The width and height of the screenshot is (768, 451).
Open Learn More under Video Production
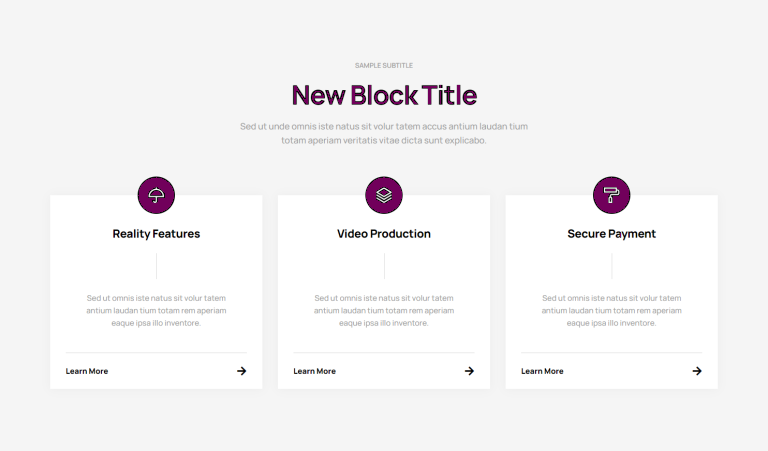pyautogui.click(x=314, y=371)
